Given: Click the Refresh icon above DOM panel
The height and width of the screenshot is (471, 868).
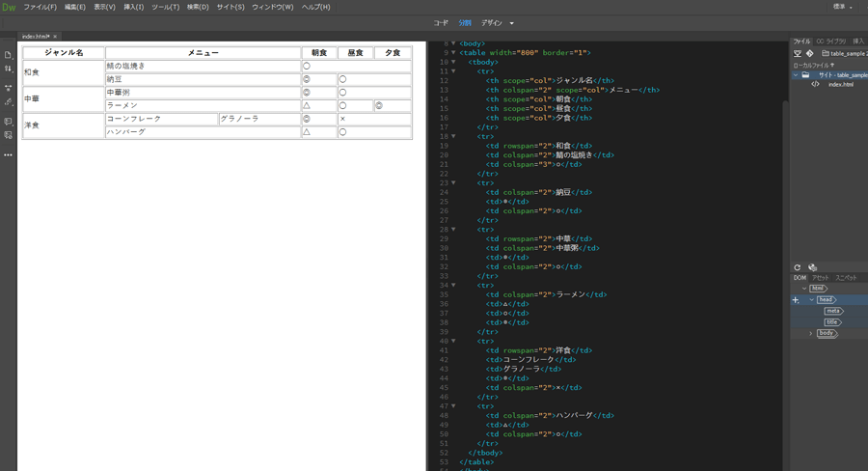Looking at the screenshot, I should [798, 267].
